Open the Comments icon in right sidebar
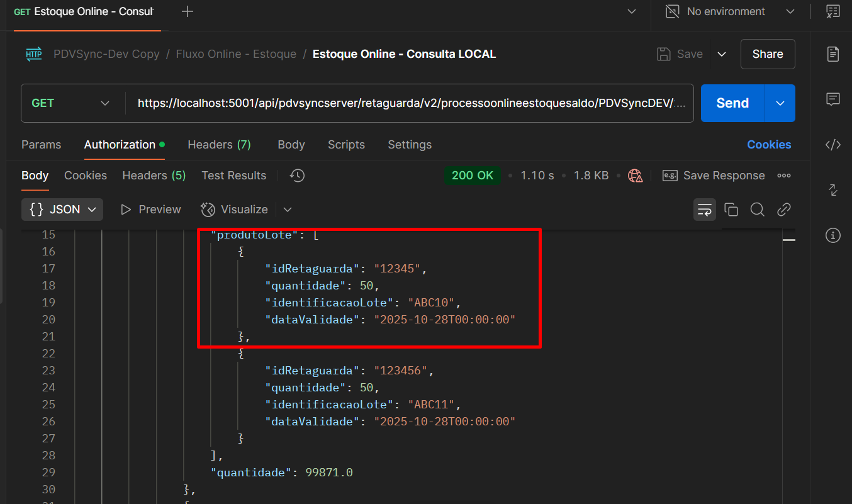The image size is (852, 504). tap(833, 99)
